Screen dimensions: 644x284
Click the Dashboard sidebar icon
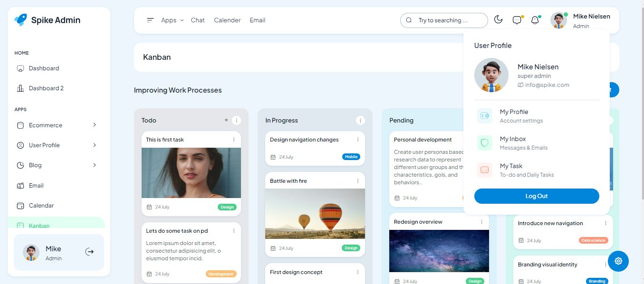[20, 68]
